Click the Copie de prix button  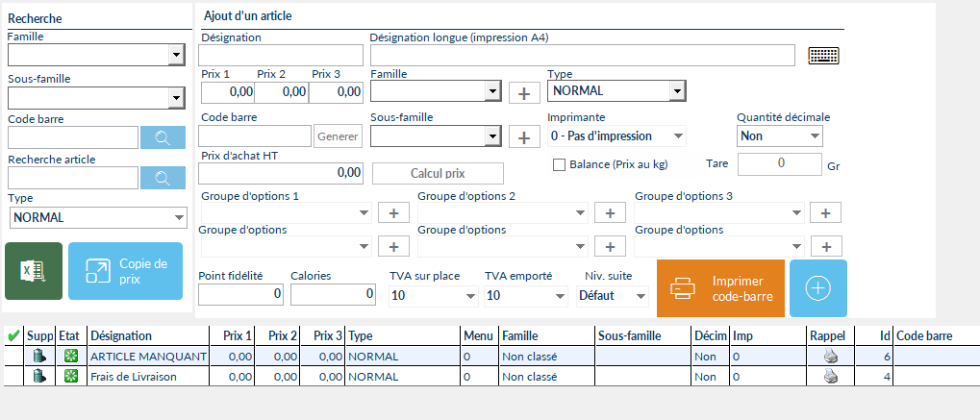tap(126, 271)
